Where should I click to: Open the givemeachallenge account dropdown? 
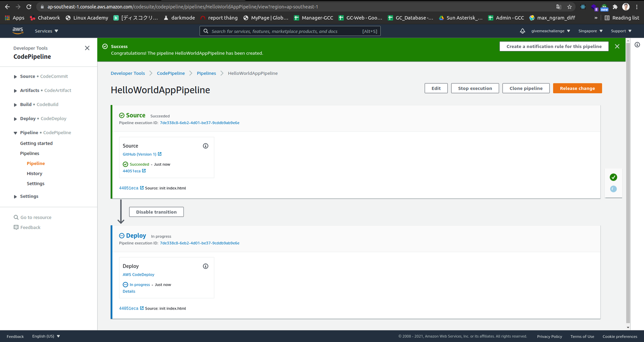tap(551, 31)
